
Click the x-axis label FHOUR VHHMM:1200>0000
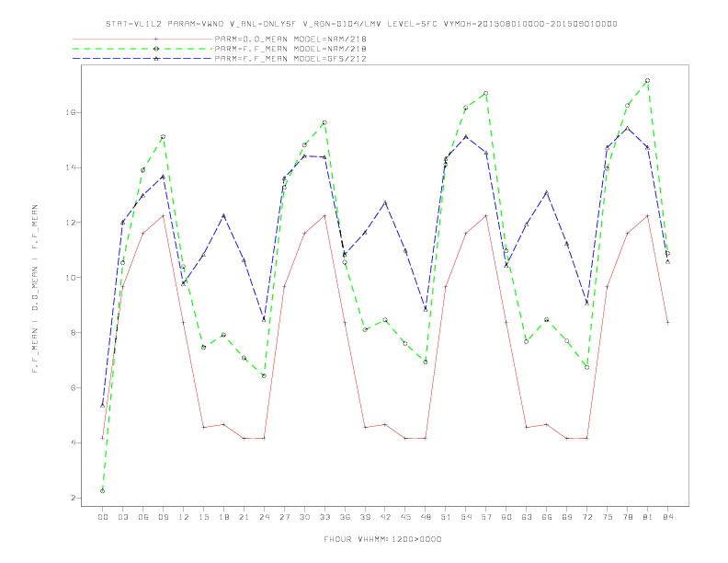click(x=382, y=539)
